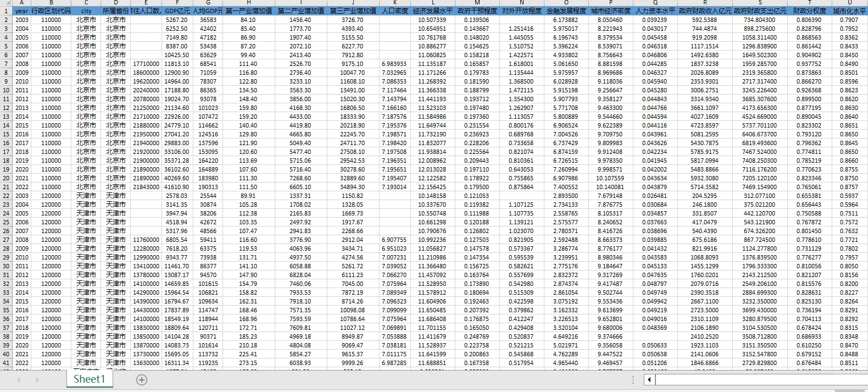This screenshot has height=392, width=868.
Task: Select column H header
Action: 248,3
